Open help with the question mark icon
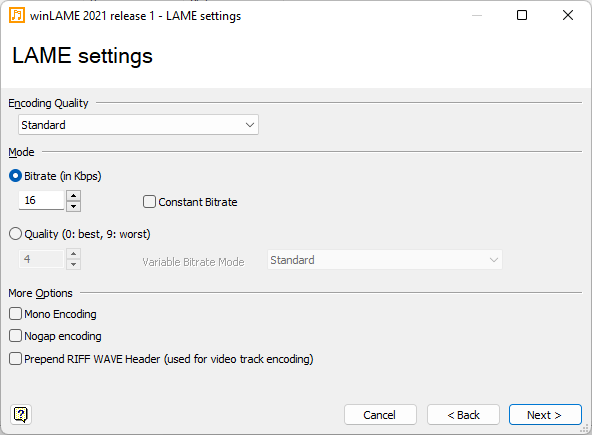The width and height of the screenshot is (592, 435). [x=21, y=415]
